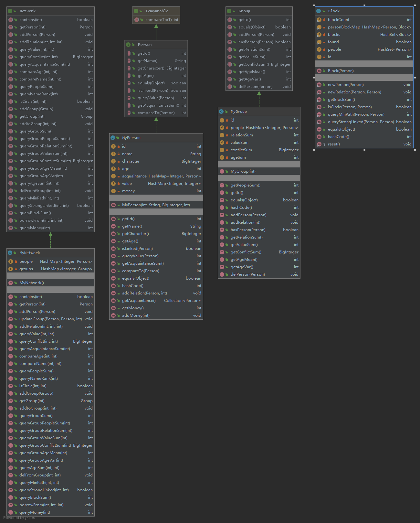
Task: Click the class icon on the Block header
Action: coord(319,11)
